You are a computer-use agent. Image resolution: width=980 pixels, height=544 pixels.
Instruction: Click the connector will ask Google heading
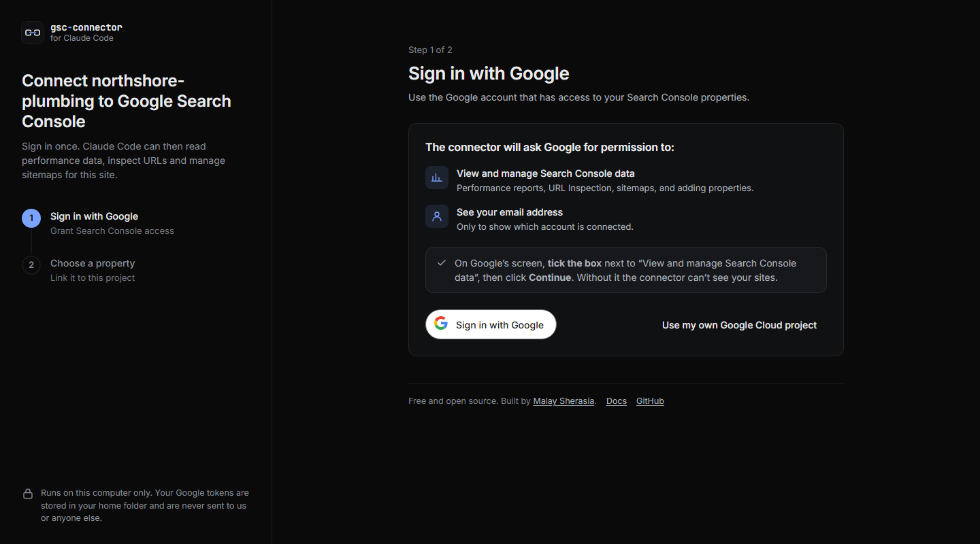(550, 147)
